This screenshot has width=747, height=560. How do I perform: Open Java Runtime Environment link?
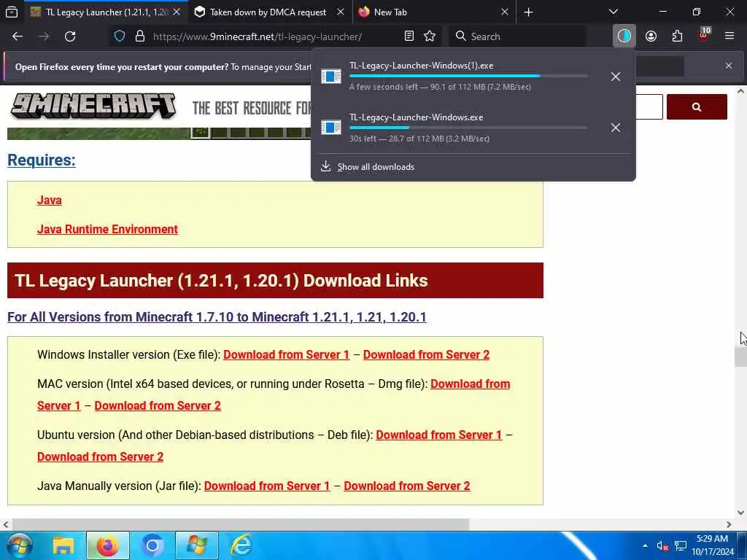tap(108, 229)
